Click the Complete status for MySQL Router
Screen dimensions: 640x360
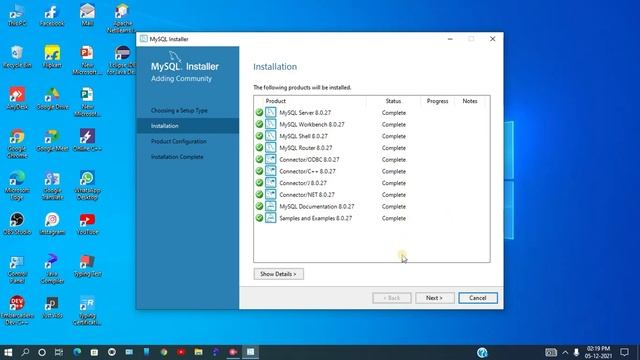tap(394, 148)
